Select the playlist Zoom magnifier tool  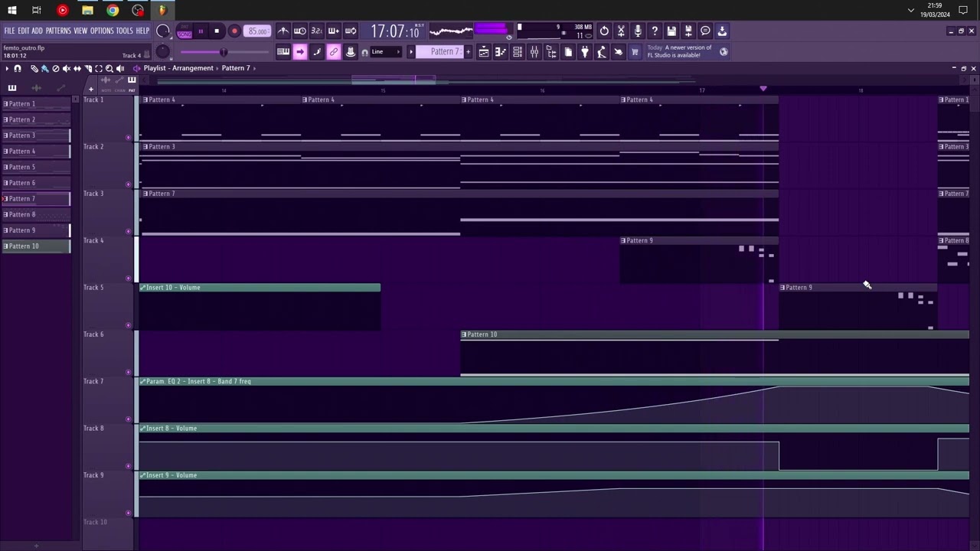click(109, 68)
